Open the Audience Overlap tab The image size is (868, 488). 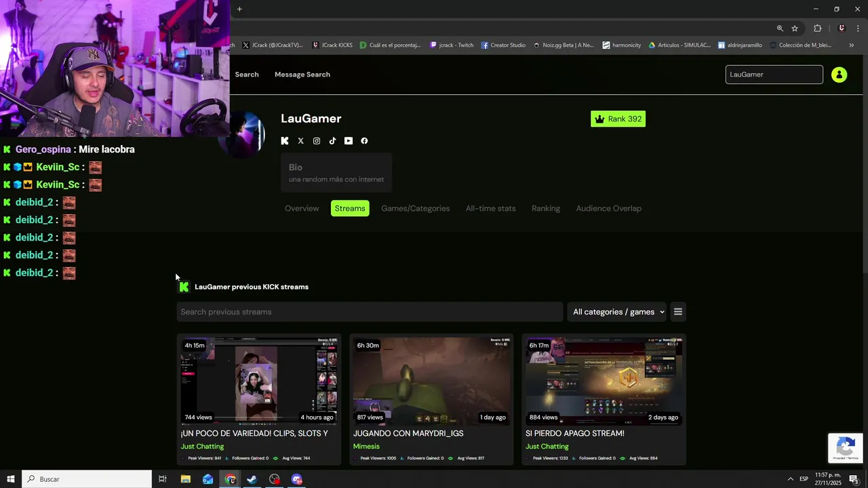pos(608,208)
